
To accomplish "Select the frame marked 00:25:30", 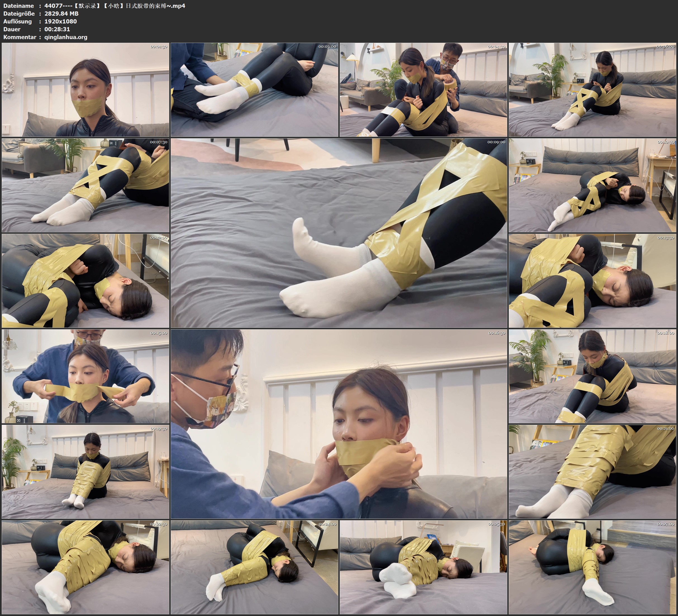I will (424, 567).
